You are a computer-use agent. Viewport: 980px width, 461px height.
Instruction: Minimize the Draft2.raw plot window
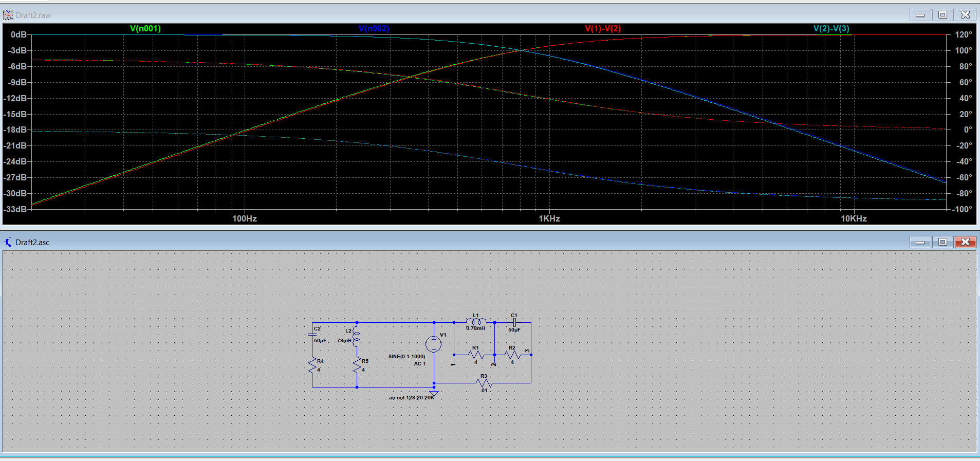(920, 15)
